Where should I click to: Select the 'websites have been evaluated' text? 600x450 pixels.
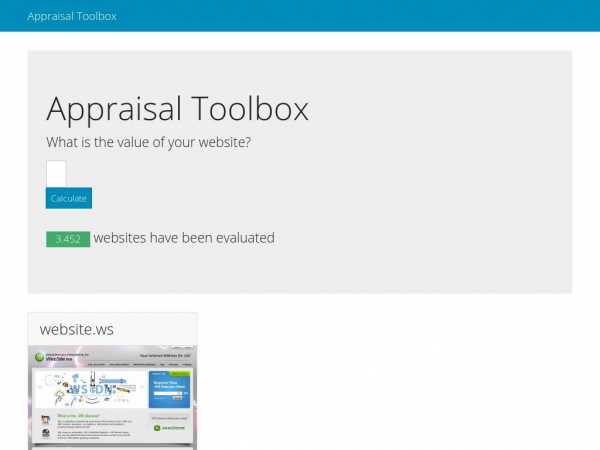click(x=184, y=238)
